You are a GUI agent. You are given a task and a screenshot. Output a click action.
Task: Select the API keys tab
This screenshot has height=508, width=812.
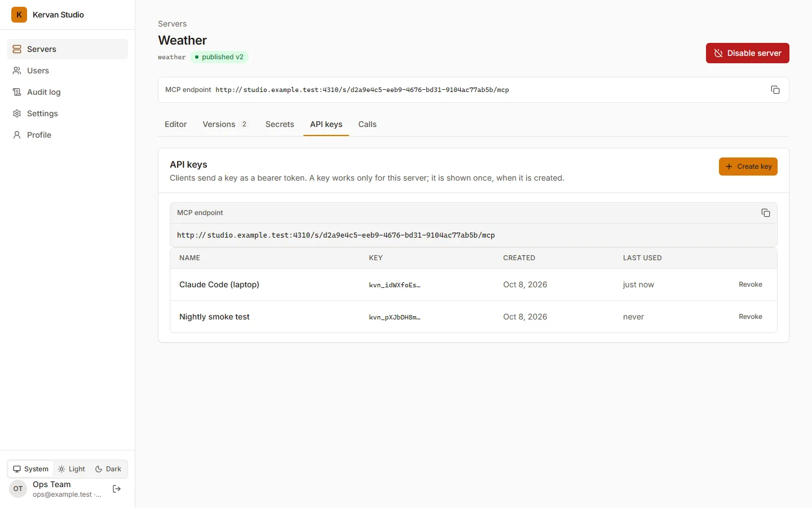coord(326,124)
